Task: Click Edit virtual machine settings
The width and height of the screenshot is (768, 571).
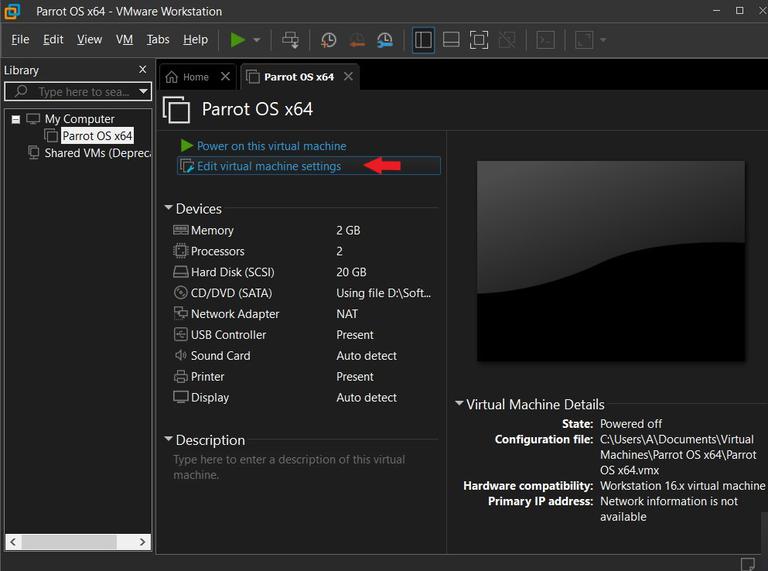Action: click(x=268, y=166)
